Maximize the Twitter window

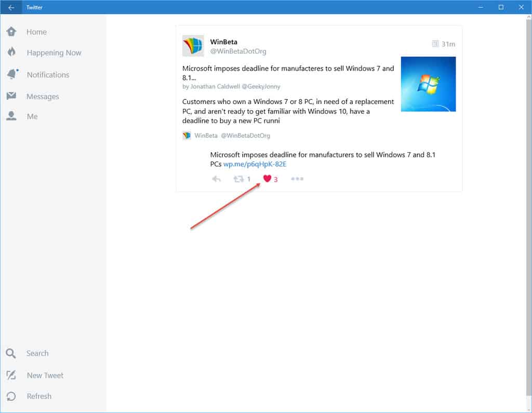[x=501, y=7]
